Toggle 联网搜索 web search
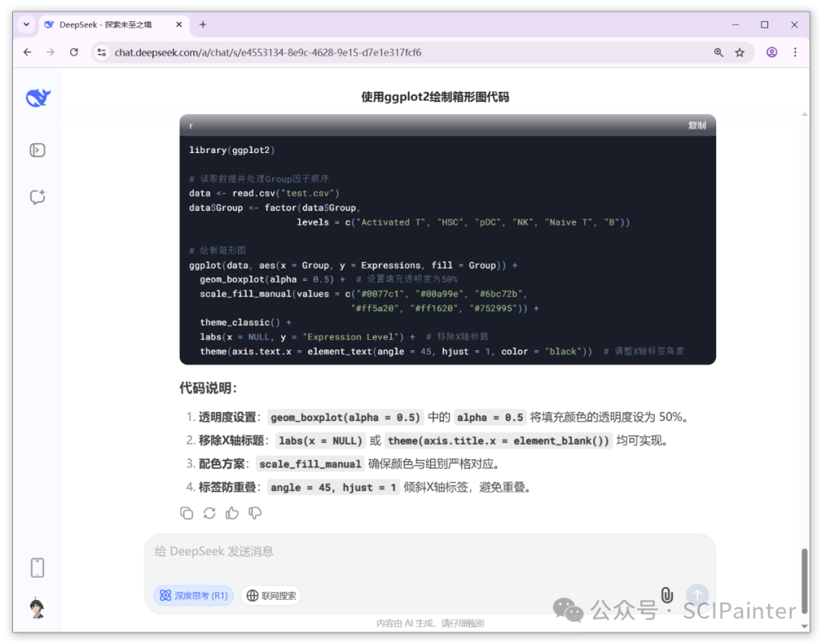822x644 pixels. [271, 595]
